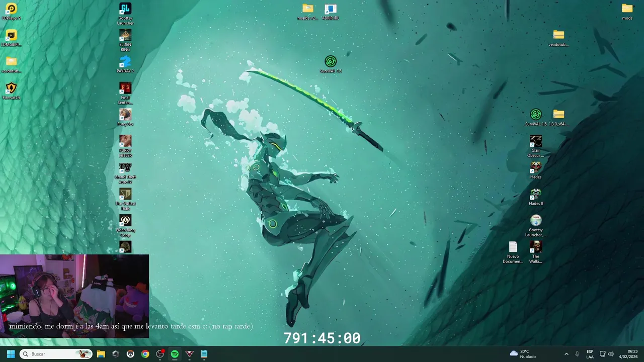This screenshot has width=644, height=362.
Task: Open Overwatch from the taskbar
Action: pyautogui.click(x=130, y=354)
